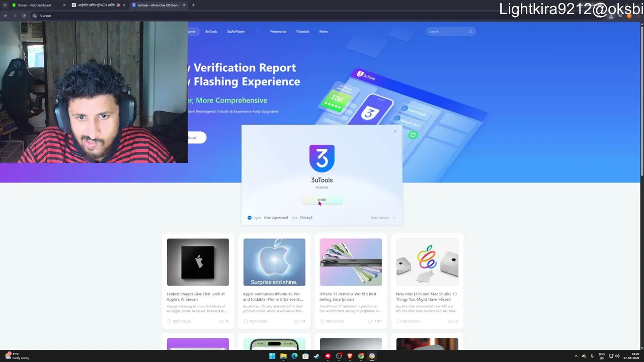Screen dimensions: 644x362
Task: Open the Apple AI Servers article thumbnail
Action: click(198, 262)
